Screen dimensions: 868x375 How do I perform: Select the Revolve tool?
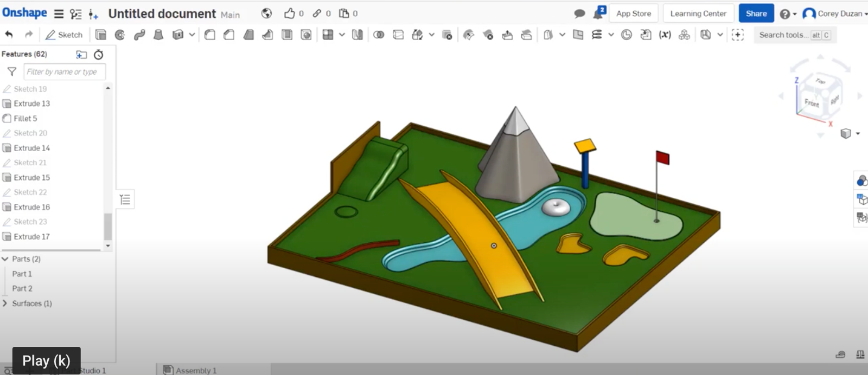120,35
